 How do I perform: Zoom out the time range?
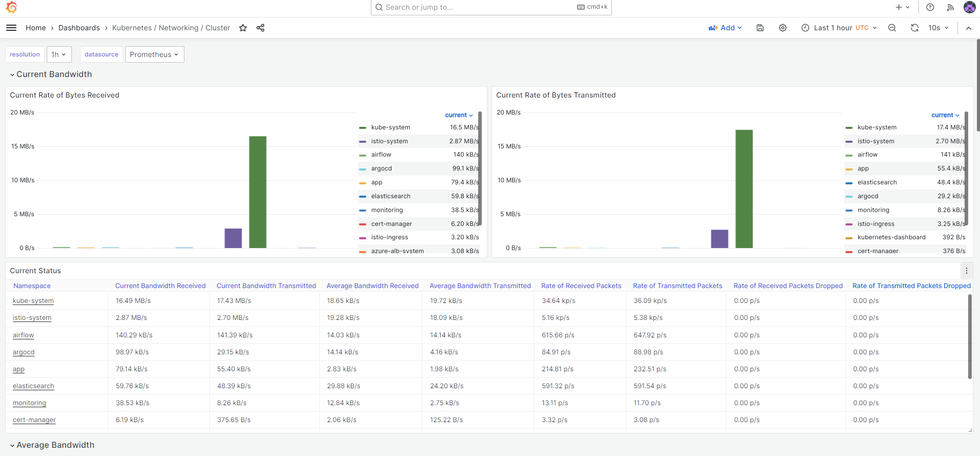pyautogui.click(x=892, y=28)
